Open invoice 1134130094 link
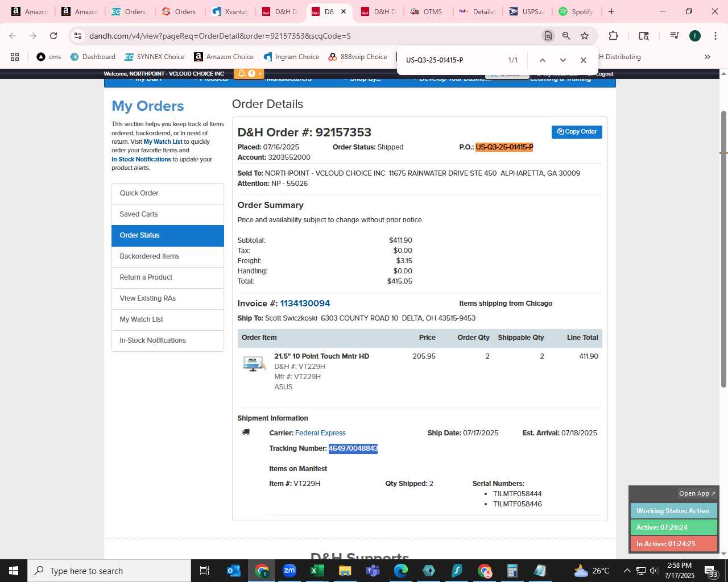 coord(305,304)
